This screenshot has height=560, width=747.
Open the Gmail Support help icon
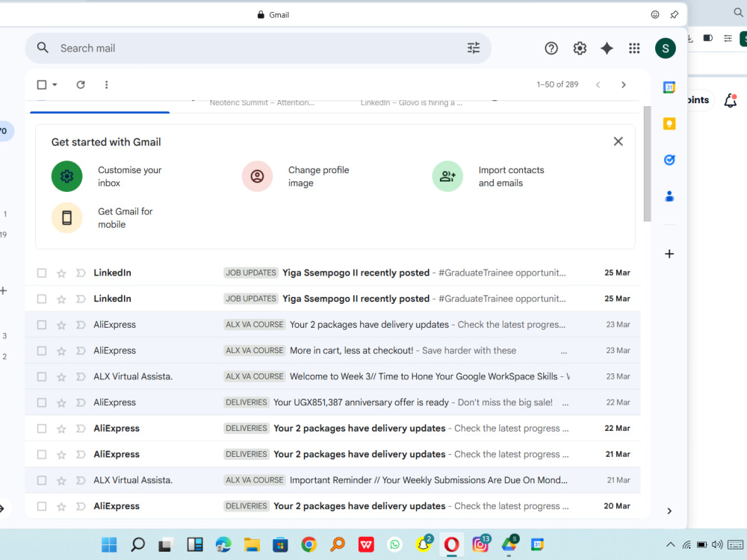click(551, 48)
